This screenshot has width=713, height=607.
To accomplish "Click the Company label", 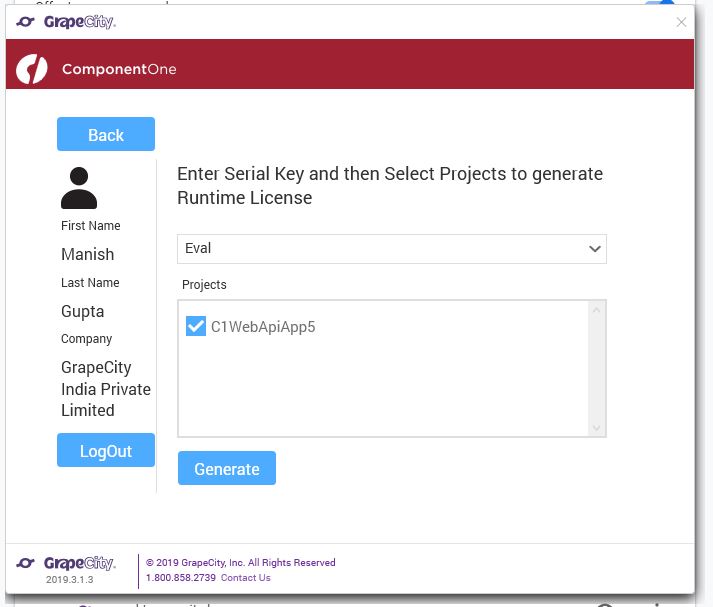I will point(86,339).
